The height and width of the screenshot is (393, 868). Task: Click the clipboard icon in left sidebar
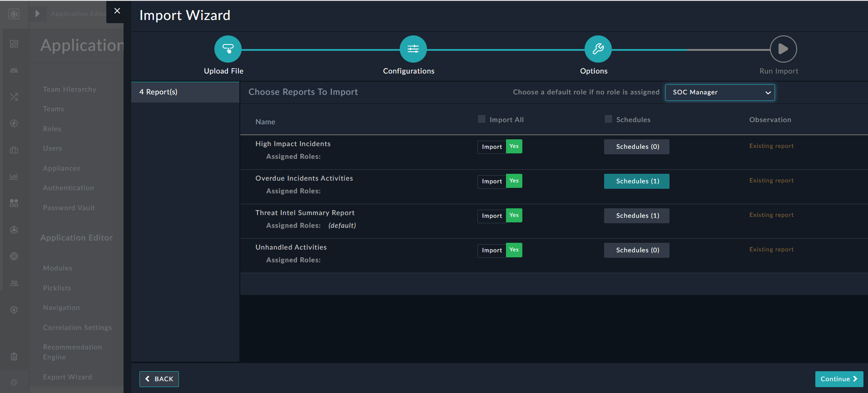click(x=14, y=356)
